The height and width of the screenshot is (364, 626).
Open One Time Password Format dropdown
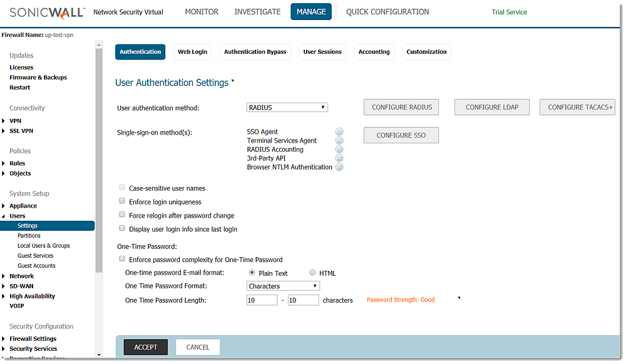coord(284,286)
